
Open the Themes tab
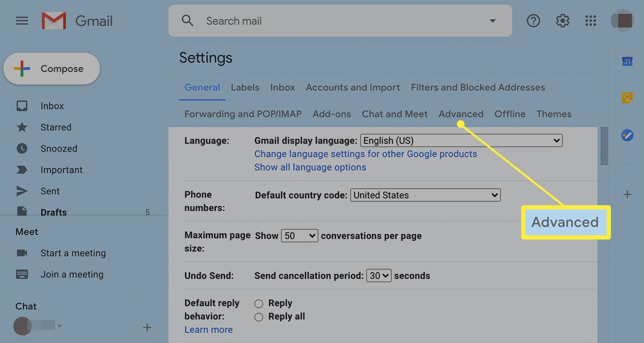pos(554,114)
